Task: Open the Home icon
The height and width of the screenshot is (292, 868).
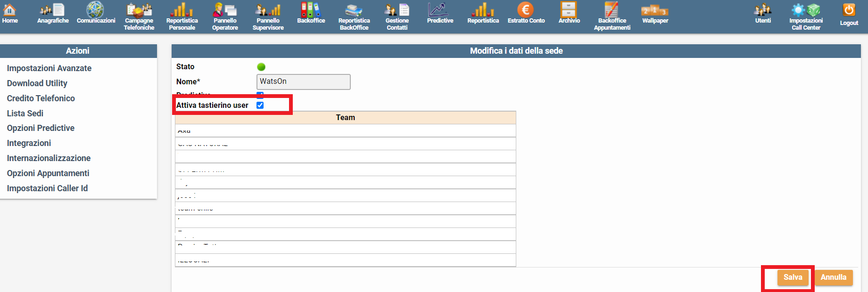Action: (9, 10)
